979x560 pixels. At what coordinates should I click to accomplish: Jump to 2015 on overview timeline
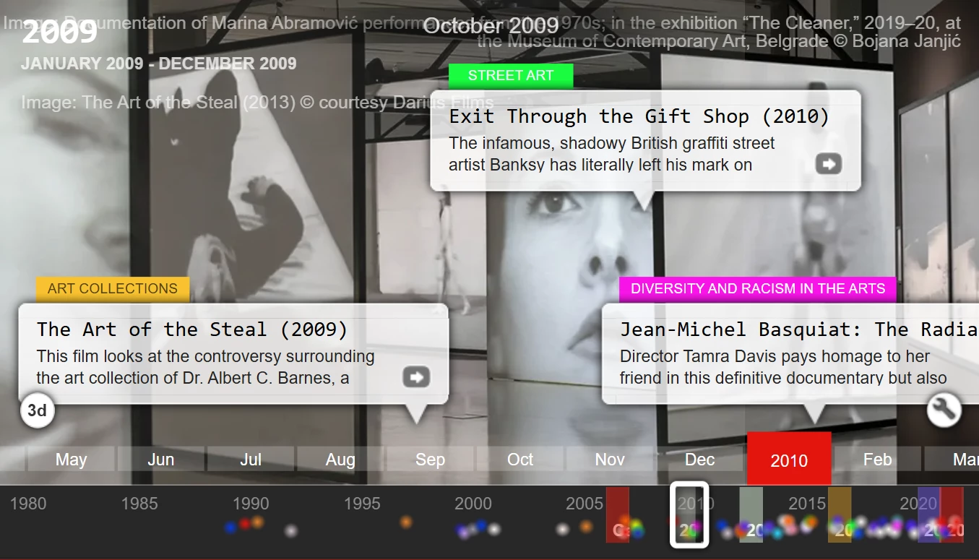807,504
